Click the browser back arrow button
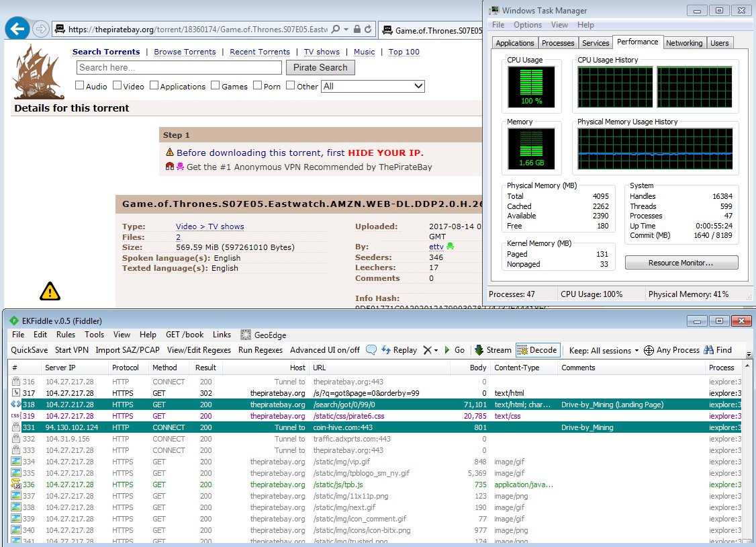Viewport: 756px width, 547px height. coord(16,29)
